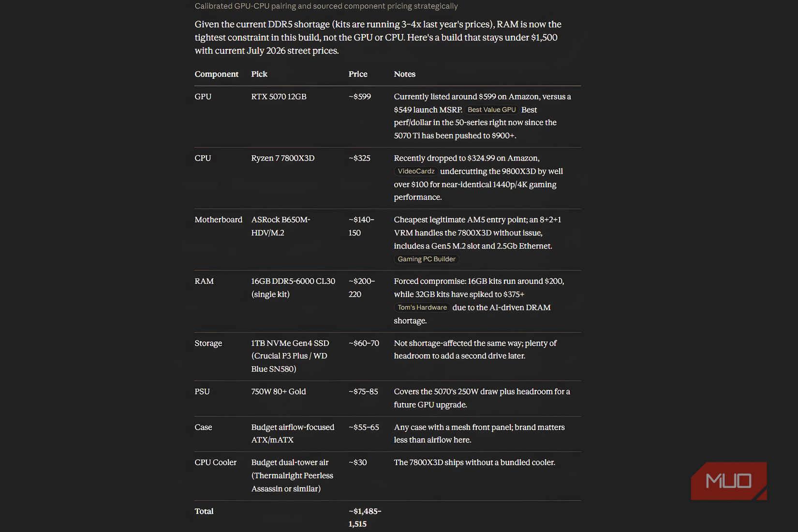Click the Component column header
The height and width of the screenshot is (532, 798).
(x=216, y=74)
